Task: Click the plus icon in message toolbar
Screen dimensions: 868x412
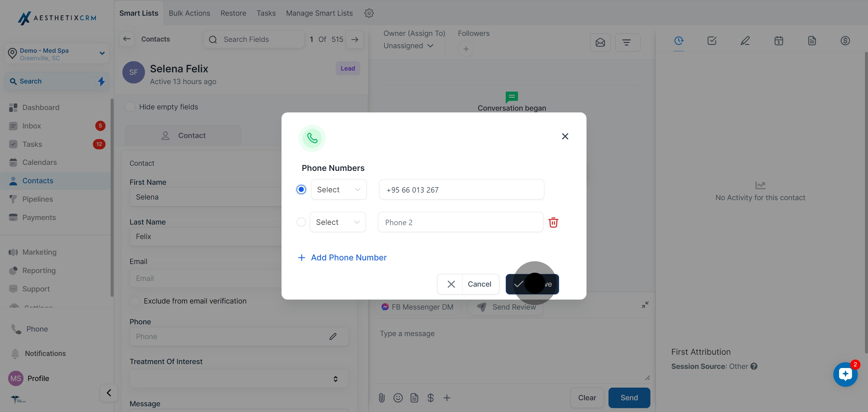Action: pyautogui.click(x=447, y=398)
